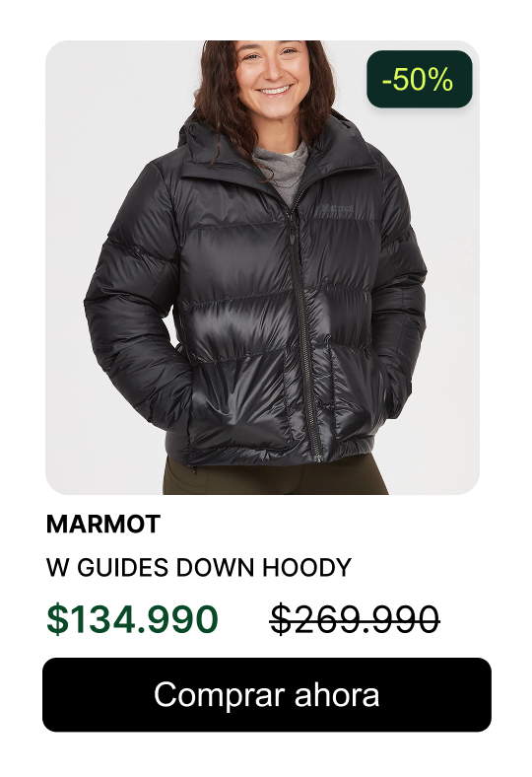Click the Marmot logo on jacket chest
The image size is (532, 777).
click(338, 209)
